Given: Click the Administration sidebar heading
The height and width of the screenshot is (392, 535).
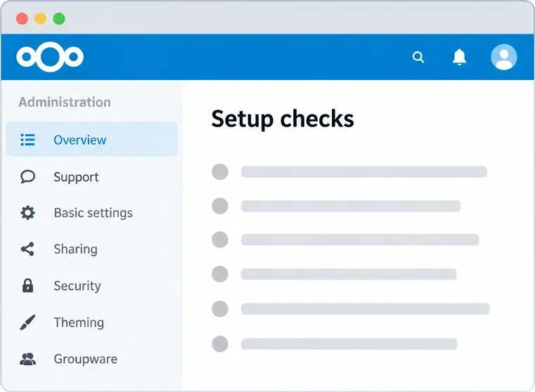Looking at the screenshot, I should (65, 103).
